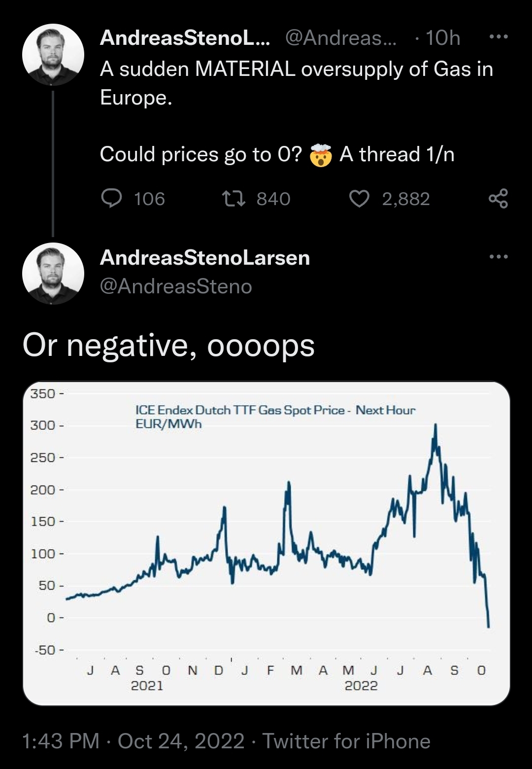Open three-dot menu on first tweet
This screenshot has width=532, height=769.
tap(498, 37)
